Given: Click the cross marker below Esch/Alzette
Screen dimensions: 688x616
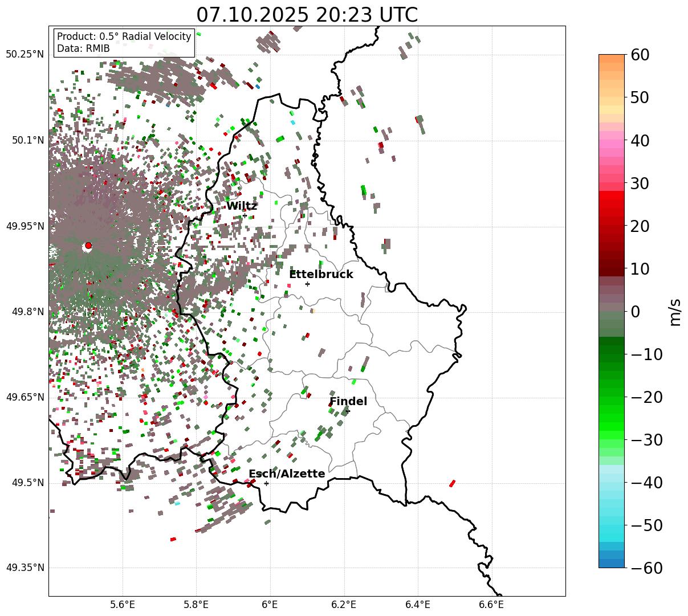Looking at the screenshot, I should click(266, 483).
